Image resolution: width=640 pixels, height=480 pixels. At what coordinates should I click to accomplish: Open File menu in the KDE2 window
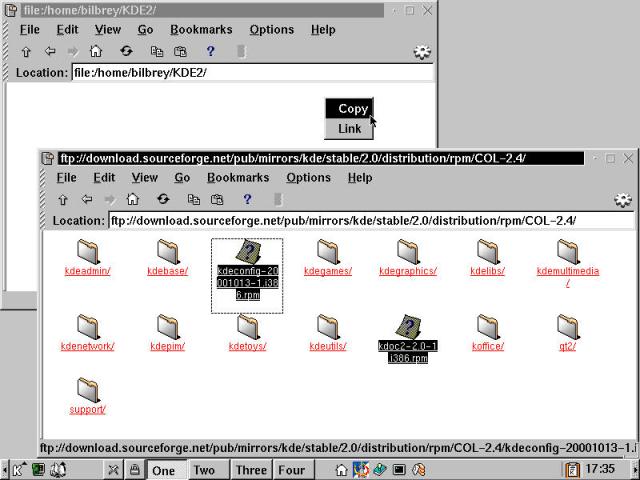pyautogui.click(x=30, y=29)
